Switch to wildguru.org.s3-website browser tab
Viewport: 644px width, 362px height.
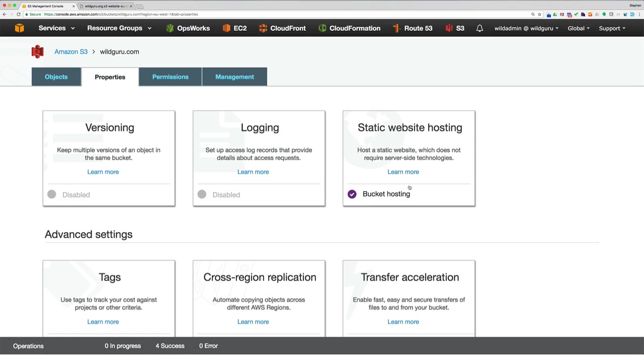[x=106, y=6]
